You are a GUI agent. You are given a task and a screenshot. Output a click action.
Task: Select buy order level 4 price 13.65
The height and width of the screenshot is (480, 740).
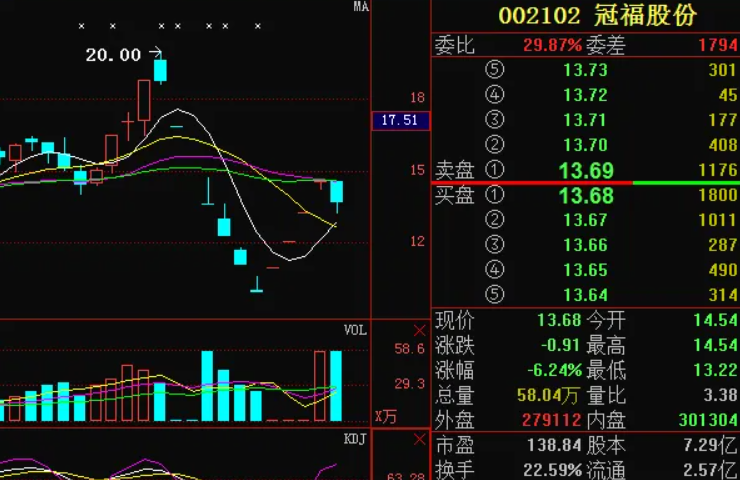(585, 270)
